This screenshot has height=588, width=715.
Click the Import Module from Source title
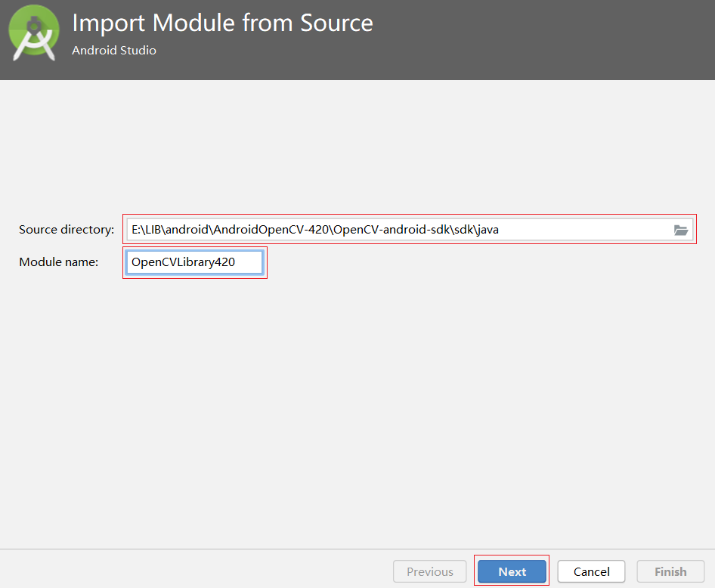[x=222, y=23]
